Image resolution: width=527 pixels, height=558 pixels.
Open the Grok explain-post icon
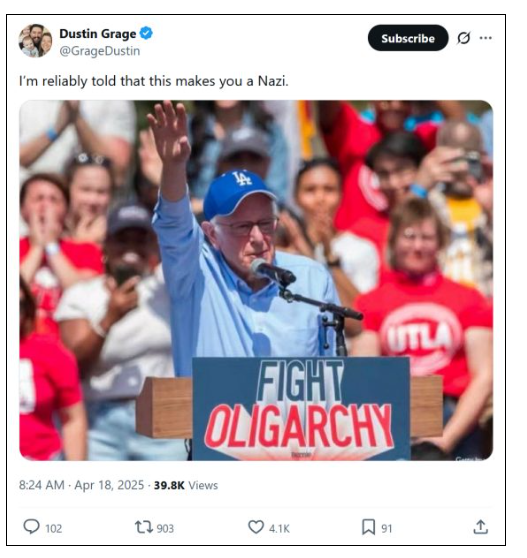pyautogui.click(x=464, y=38)
